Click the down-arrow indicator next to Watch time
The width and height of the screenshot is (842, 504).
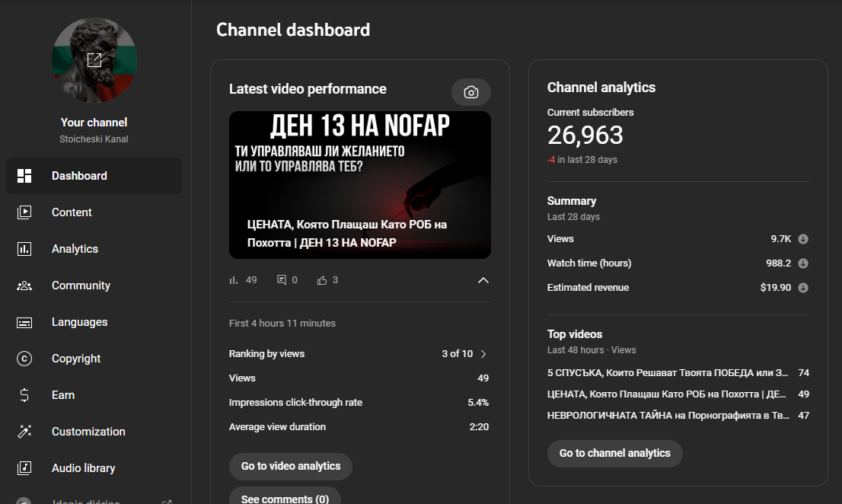point(803,263)
